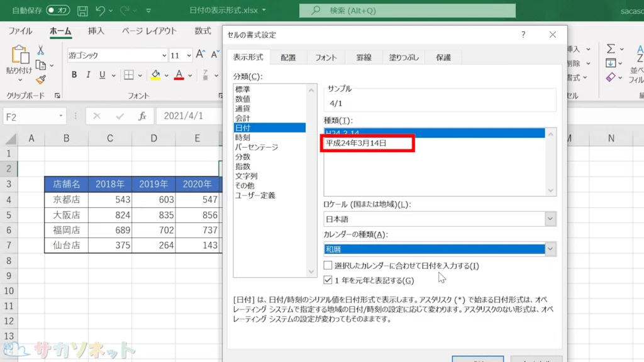Click the Save icon in title bar
The height and width of the screenshot is (362, 644).
point(82,11)
